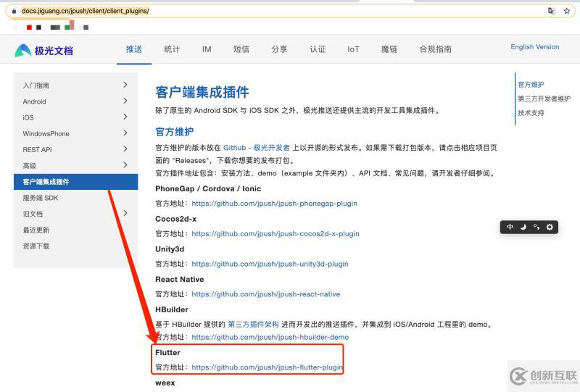Click the 官方维护 section heading

point(174,132)
